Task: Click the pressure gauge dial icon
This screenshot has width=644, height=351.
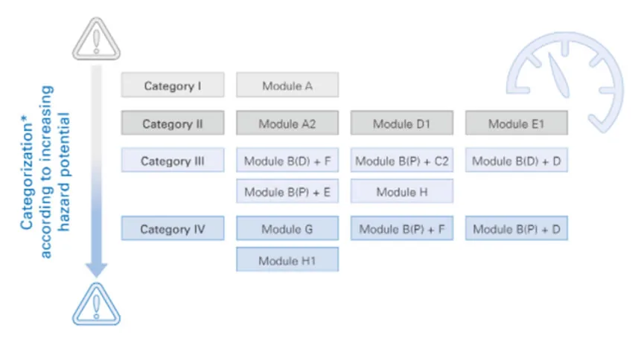Action: point(566,82)
